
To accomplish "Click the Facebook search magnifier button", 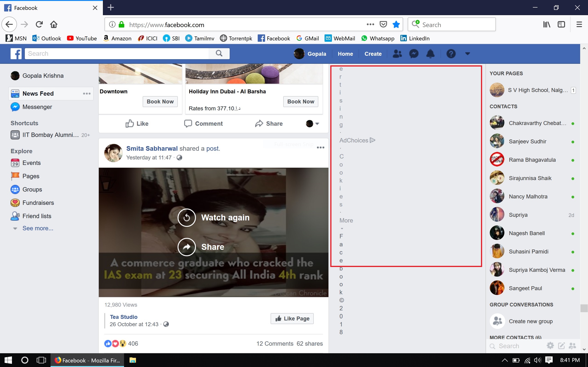I will [219, 53].
